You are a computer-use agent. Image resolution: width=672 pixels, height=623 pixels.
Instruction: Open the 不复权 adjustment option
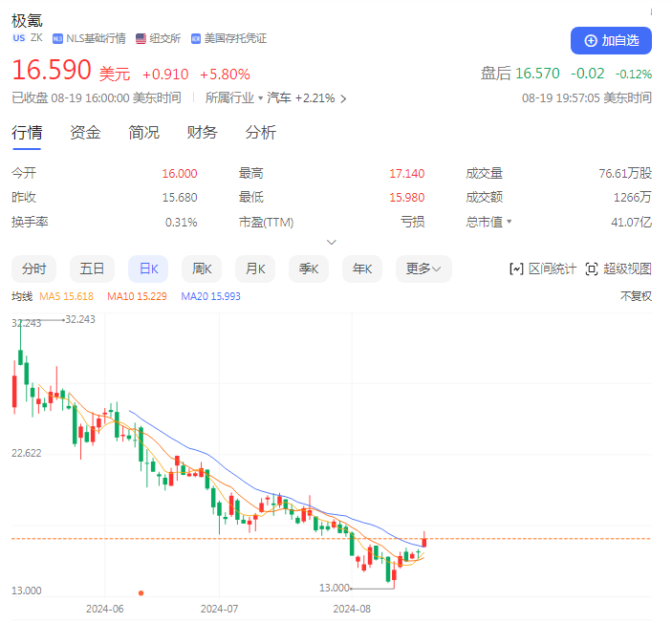[636, 296]
